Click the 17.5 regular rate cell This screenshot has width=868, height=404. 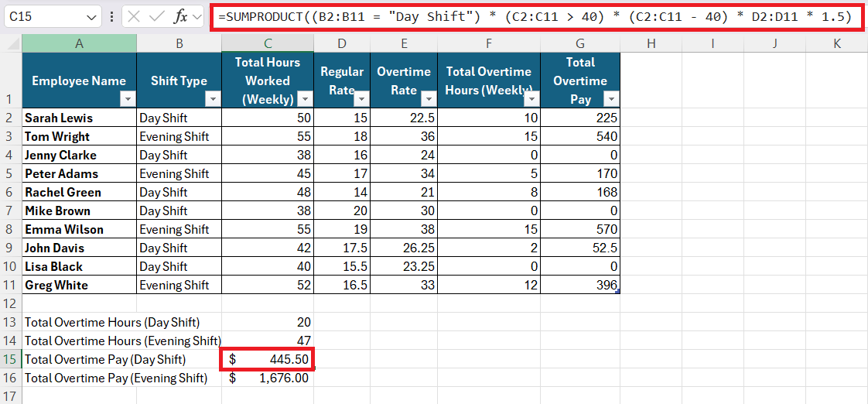(x=342, y=248)
